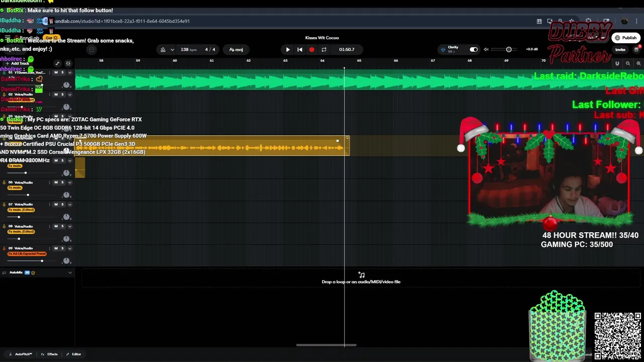Click the project title Kisses Wit Cocoa

tap(322, 38)
